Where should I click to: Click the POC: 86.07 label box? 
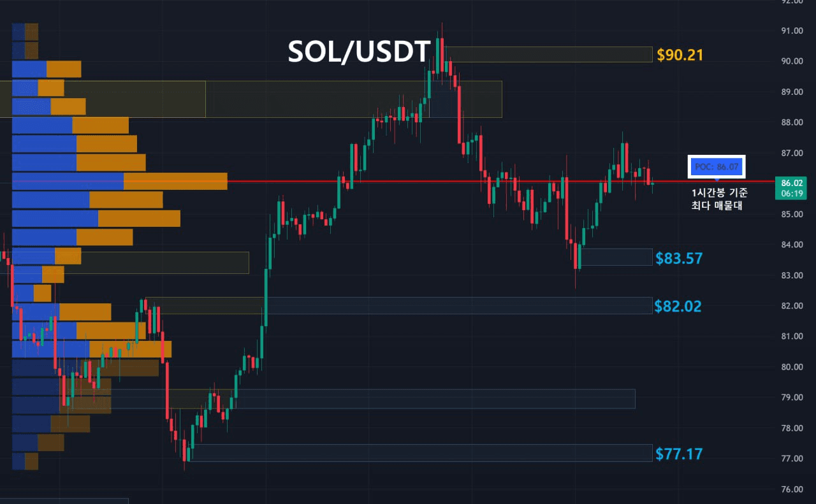(717, 167)
